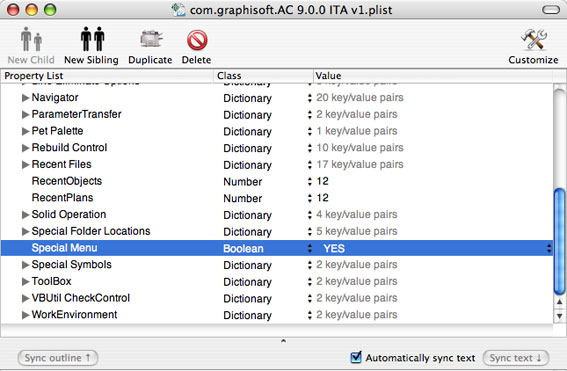This screenshot has width=567, height=371.
Task: Click the Sync outline button
Action: tap(57, 358)
